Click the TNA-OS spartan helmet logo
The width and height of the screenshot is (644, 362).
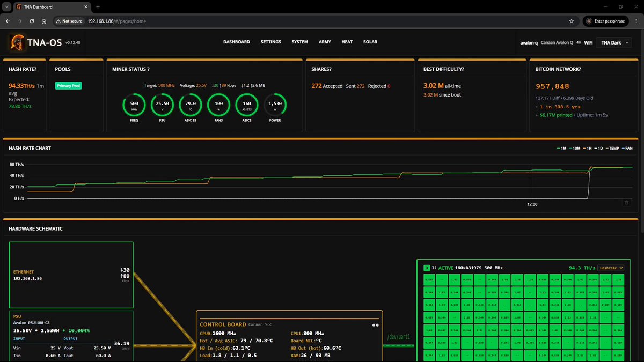tap(16, 42)
